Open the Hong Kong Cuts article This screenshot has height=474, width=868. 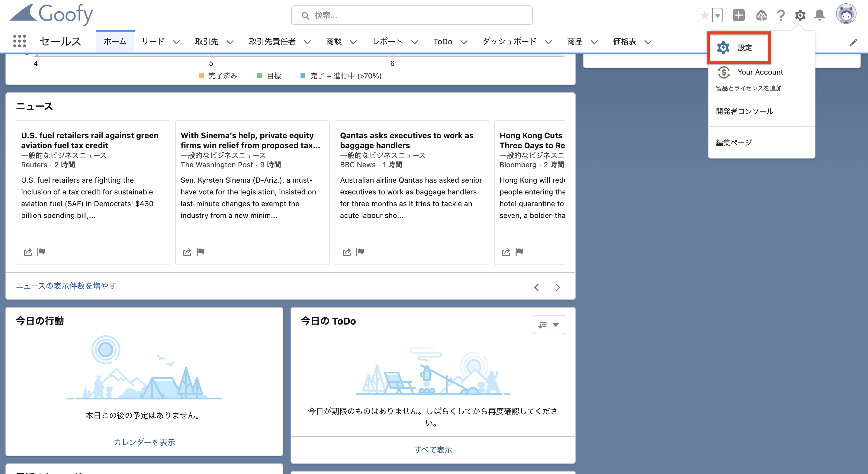pos(532,140)
